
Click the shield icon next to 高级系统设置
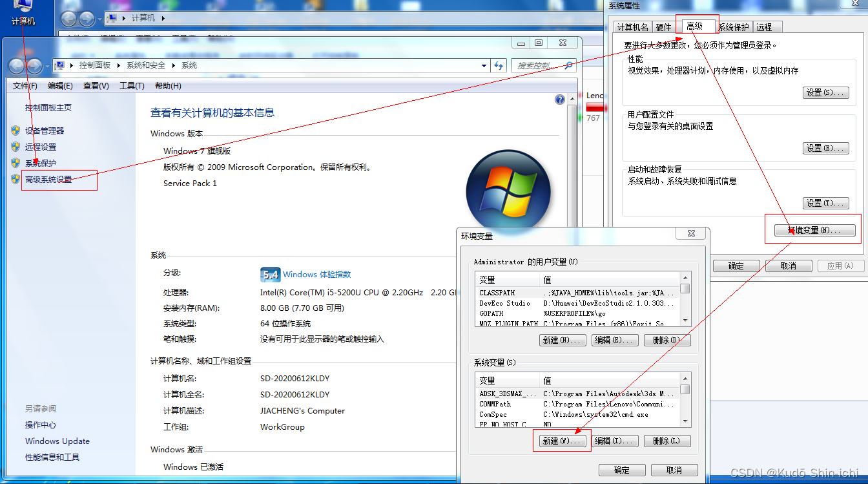tap(15, 179)
